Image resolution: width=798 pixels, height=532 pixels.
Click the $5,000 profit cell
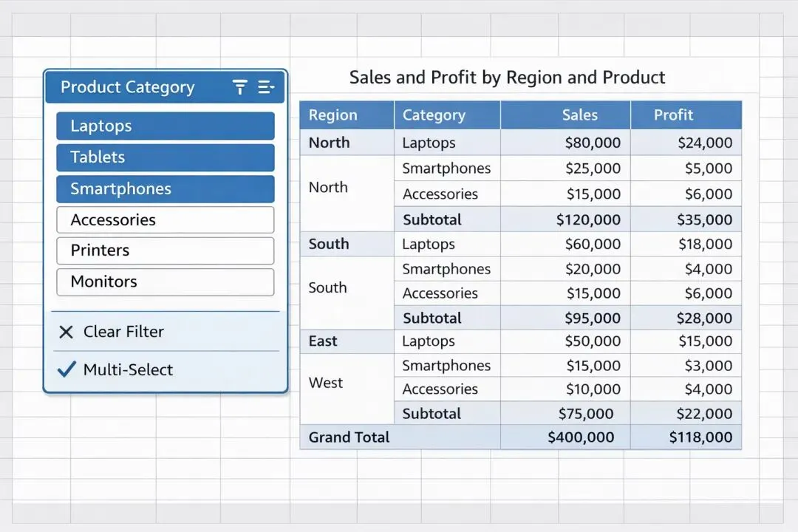click(x=686, y=168)
